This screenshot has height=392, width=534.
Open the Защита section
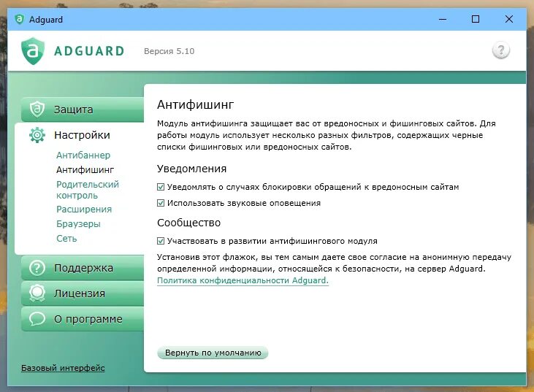pyautogui.click(x=83, y=109)
